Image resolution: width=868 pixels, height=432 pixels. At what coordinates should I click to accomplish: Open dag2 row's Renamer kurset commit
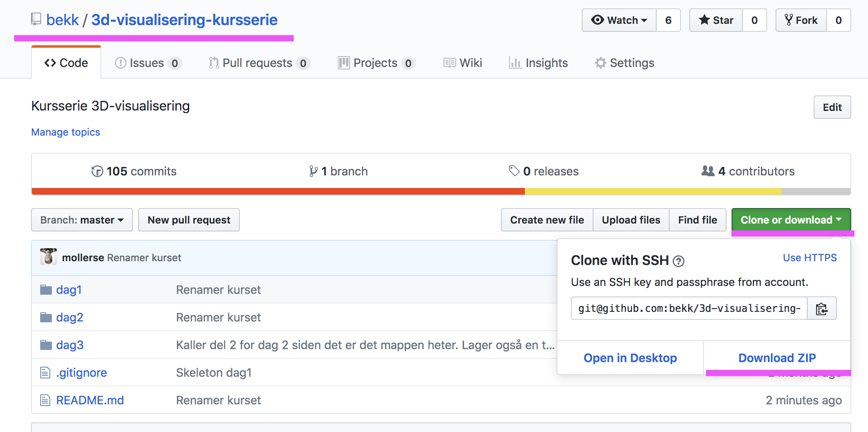click(218, 317)
